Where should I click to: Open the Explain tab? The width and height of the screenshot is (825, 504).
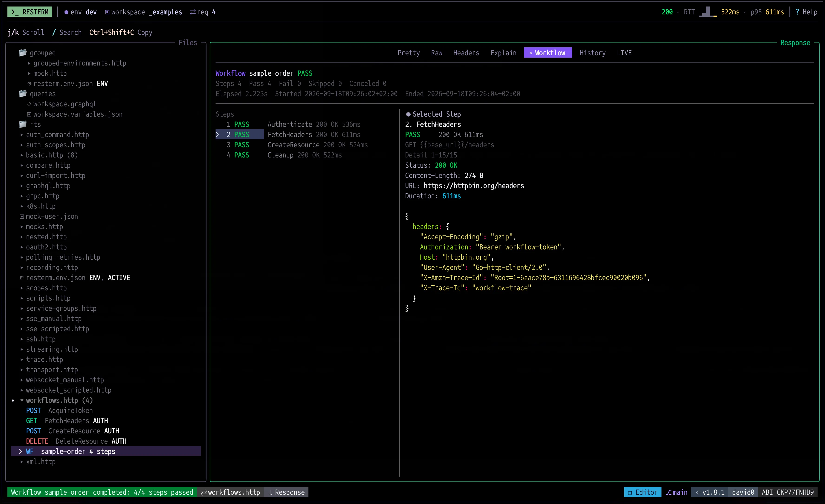click(x=503, y=52)
